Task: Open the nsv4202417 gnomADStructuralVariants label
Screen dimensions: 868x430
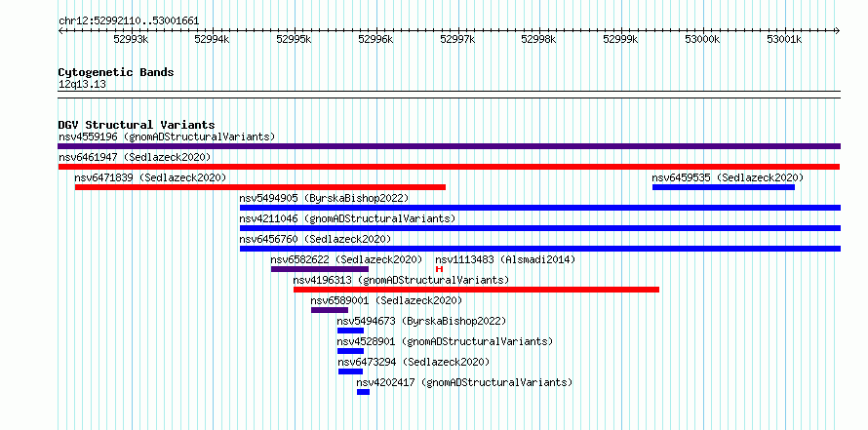Action: 464,382
